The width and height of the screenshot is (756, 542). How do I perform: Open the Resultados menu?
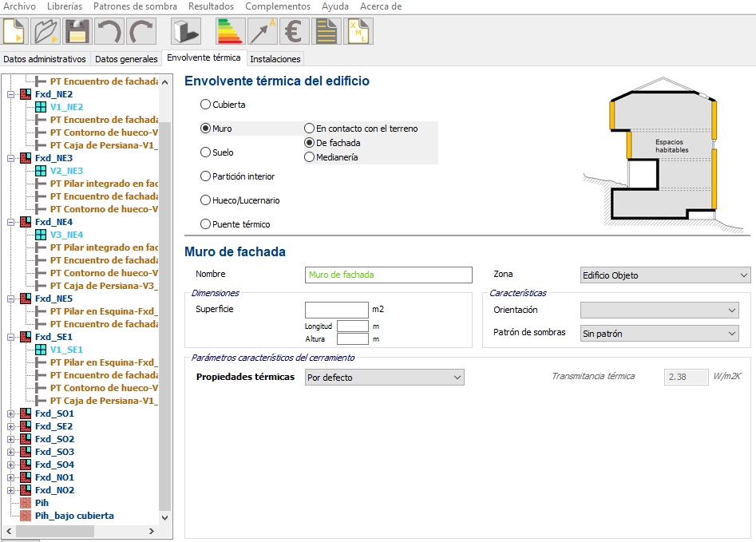click(212, 6)
